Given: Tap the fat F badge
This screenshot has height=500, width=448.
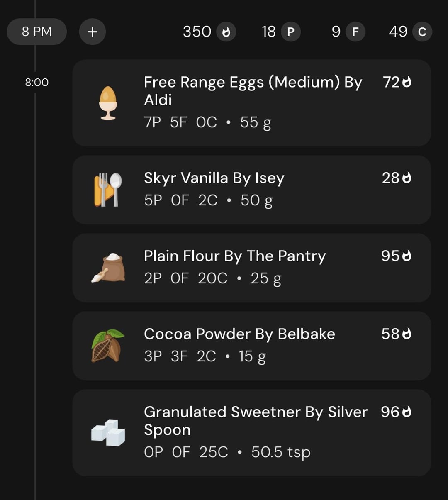Looking at the screenshot, I should [355, 32].
